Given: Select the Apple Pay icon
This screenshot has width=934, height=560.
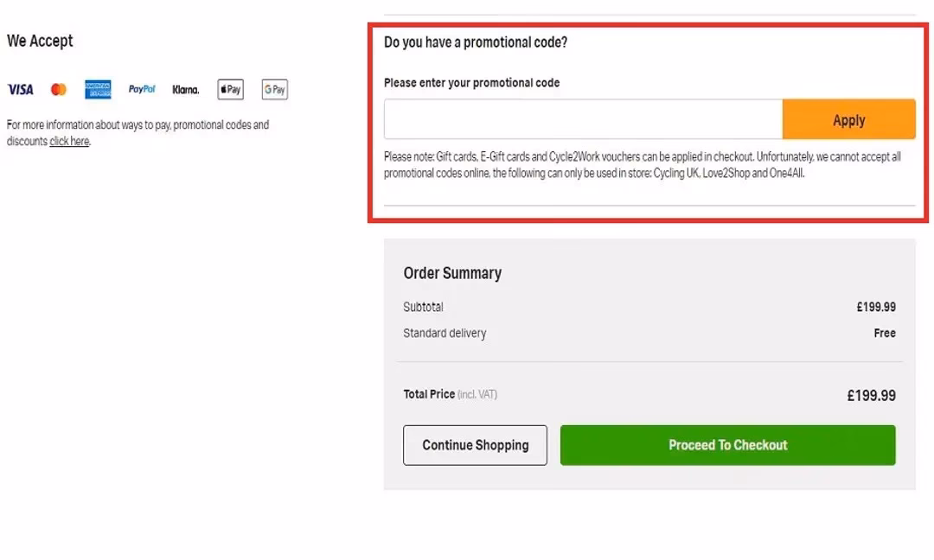Looking at the screenshot, I should 230,89.
